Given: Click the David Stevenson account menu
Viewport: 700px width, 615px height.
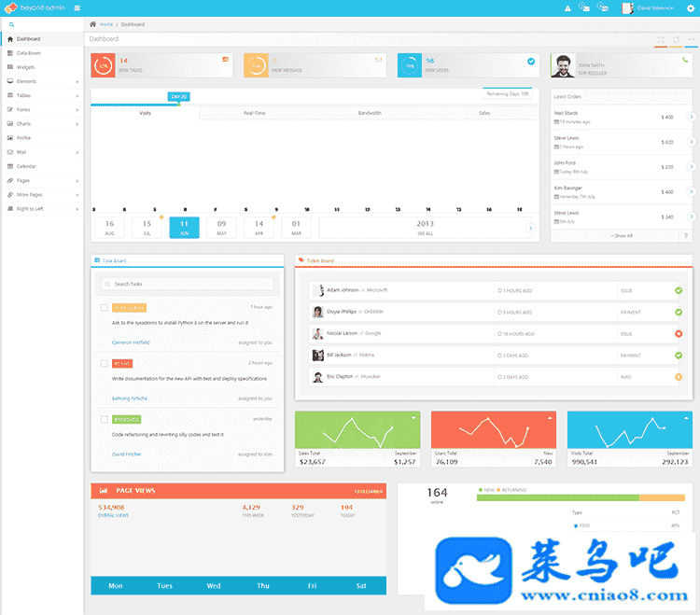Looking at the screenshot, I should [648, 8].
